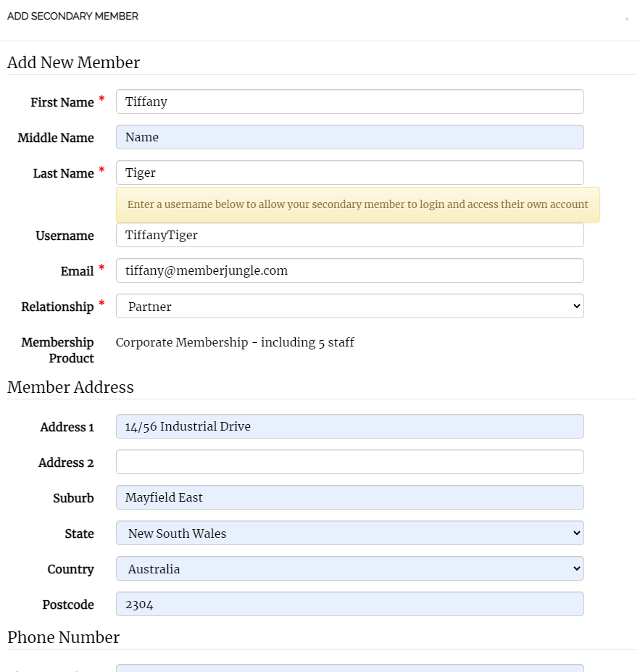Click the First Name input field
The width and height of the screenshot is (640, 672).
(x=349, y=101)
